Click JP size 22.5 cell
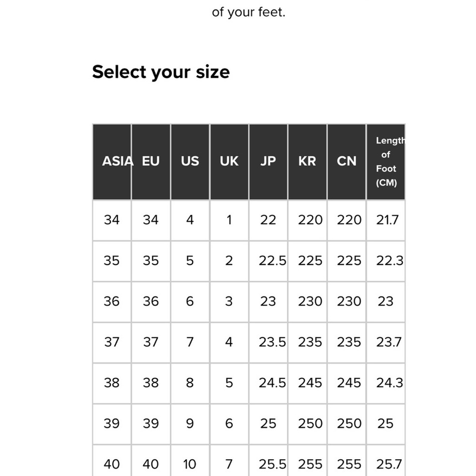 pyautogui.click(x=268, y=261)
